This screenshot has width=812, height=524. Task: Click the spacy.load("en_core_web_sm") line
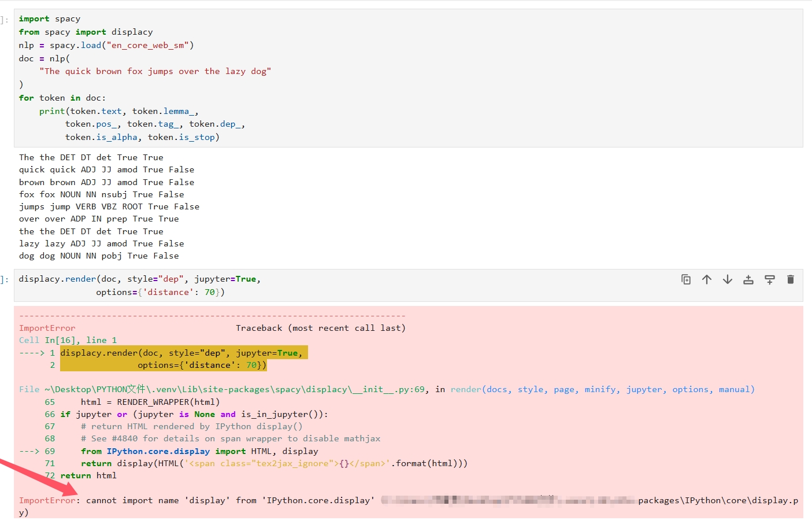[106, 45]
